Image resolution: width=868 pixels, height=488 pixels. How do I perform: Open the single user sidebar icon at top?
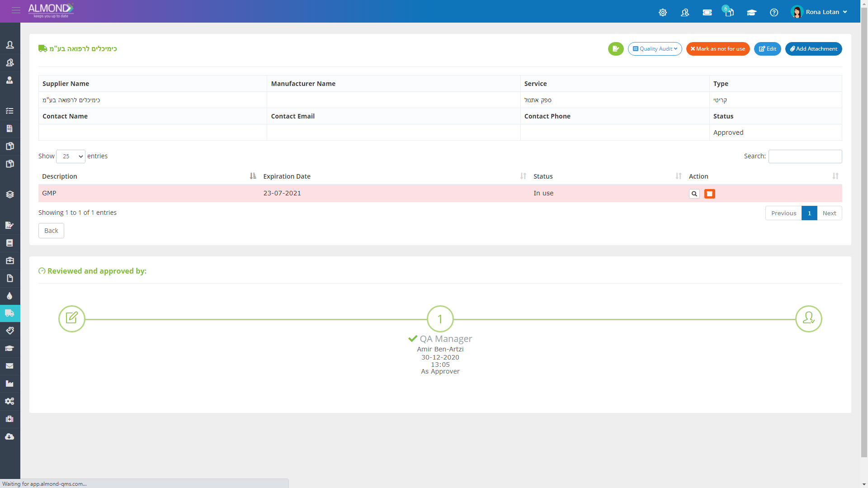coord(9,45)
